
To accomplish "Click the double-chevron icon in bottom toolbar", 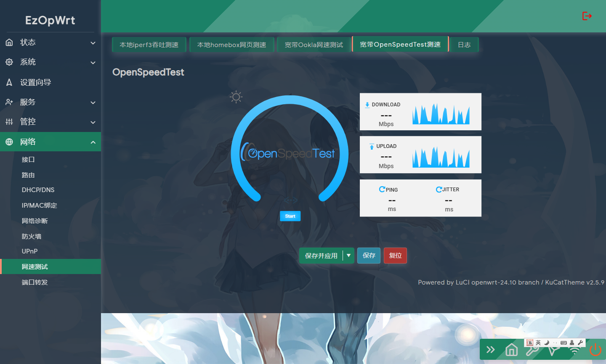I will click(x=491, y=350).
